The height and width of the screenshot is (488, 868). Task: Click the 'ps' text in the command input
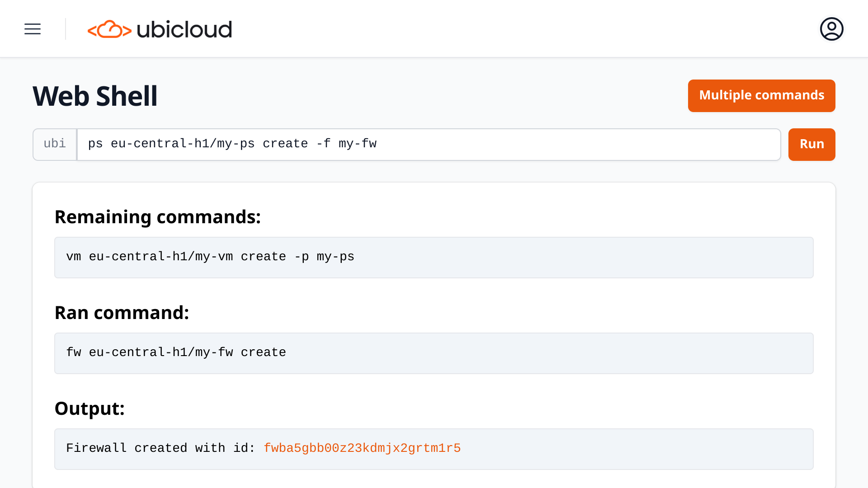coord(95,144)
